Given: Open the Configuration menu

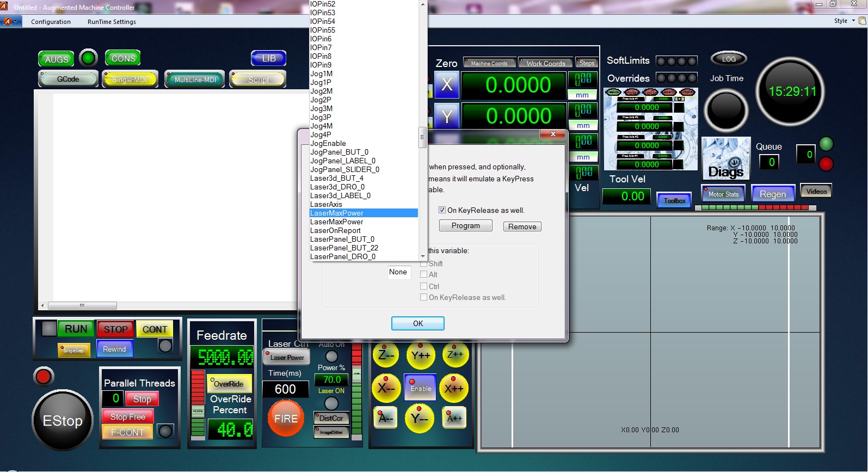Looking at the screenshot, I should tap(51, 22).
